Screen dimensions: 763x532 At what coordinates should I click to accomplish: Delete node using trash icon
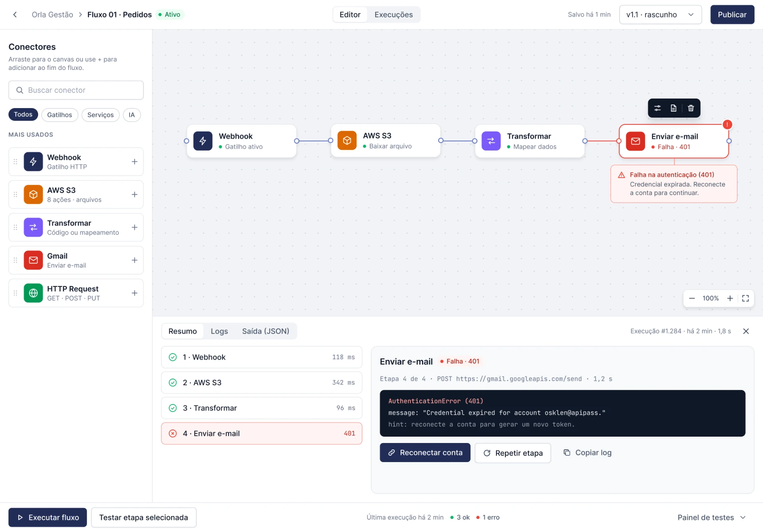(x=691, y=108)
